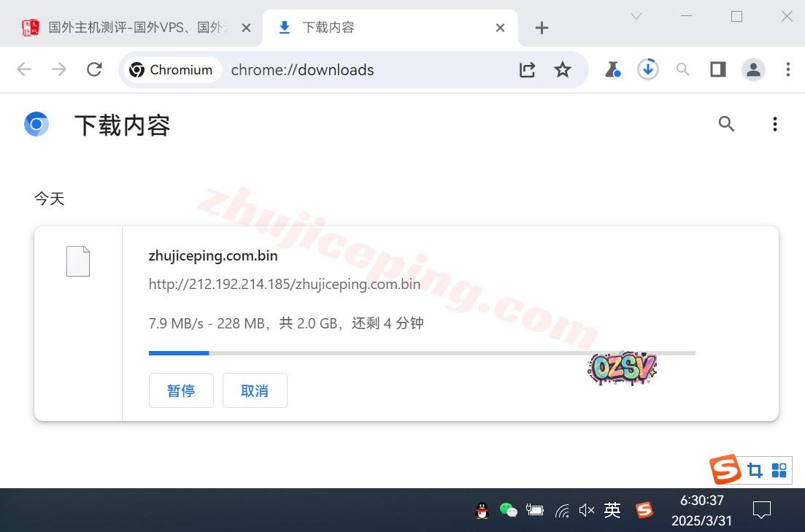This screenshot has width=805, height=532.
Task: Pause the download with 暂停 button
Action: pos(181,390)
